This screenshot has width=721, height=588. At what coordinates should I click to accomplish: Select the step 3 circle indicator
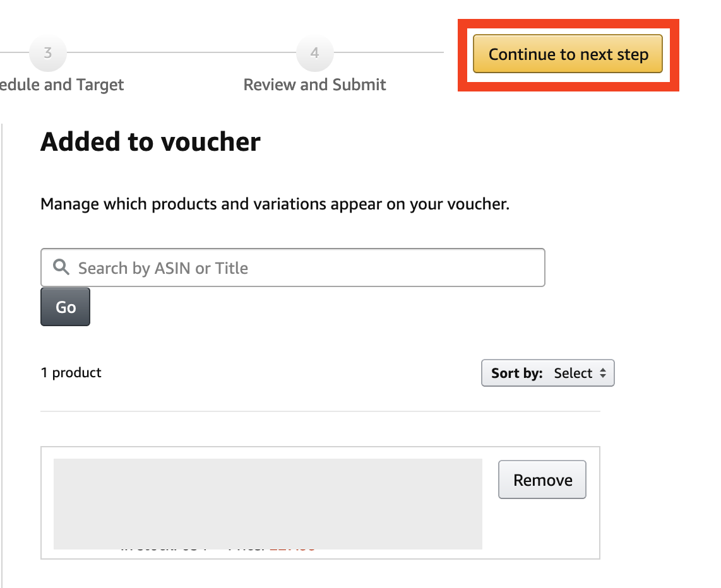pyautogui.click(x=48, y=53)
